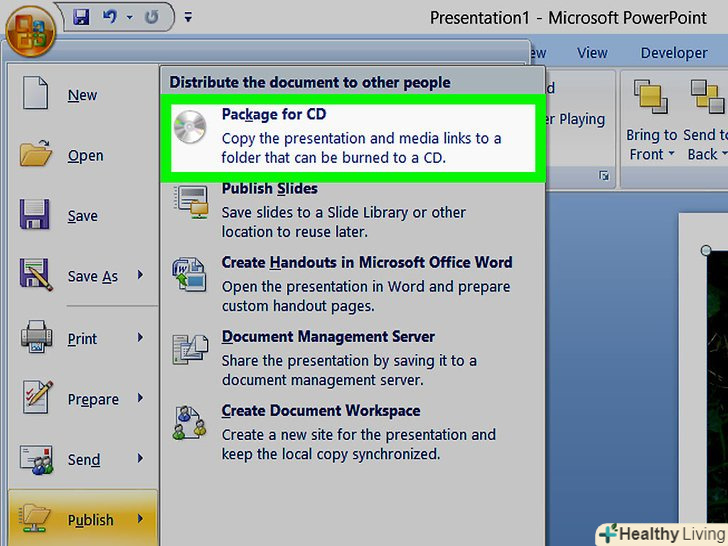728x546 pixels.
Task: Click the Publish network folder icon
Action: point(34,518)
